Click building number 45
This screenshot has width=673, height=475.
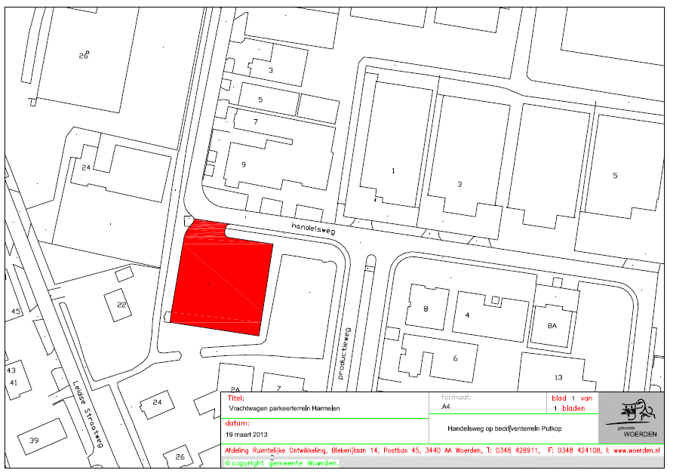(15, 311)
